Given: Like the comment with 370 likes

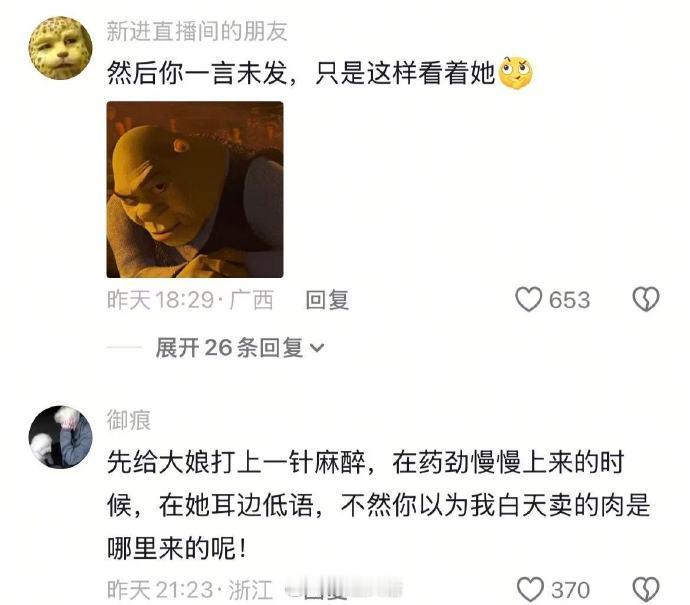Looking at the screenshot, I should click(530, 590).
